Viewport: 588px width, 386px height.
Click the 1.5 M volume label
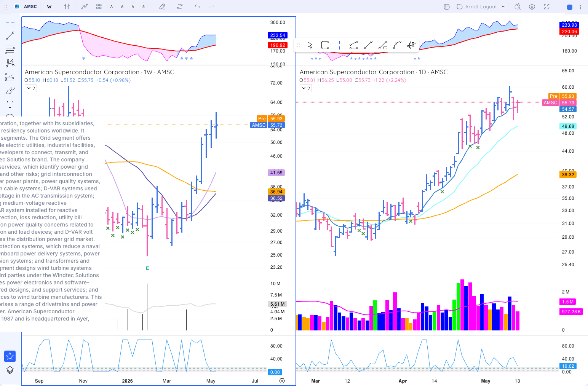tap(568, 302)
